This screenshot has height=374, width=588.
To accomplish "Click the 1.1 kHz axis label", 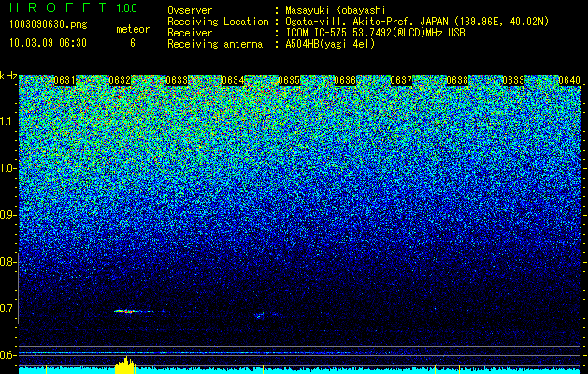I will [7, 122].
